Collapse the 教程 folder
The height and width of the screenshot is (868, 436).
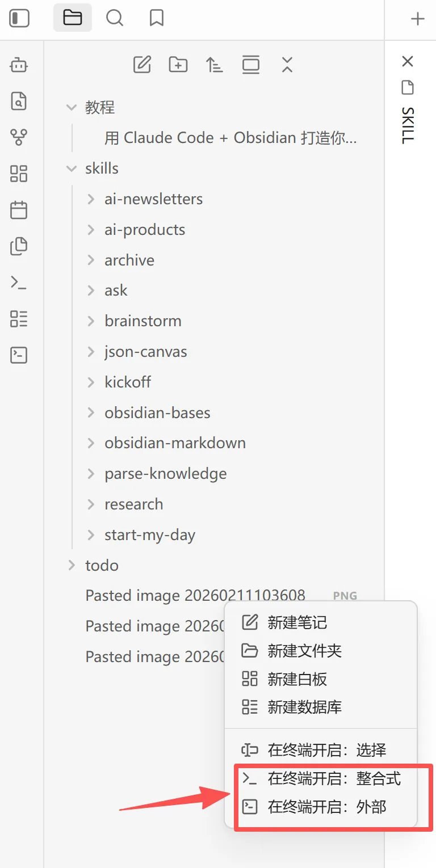pyautogui.click(x=72, y=107)
